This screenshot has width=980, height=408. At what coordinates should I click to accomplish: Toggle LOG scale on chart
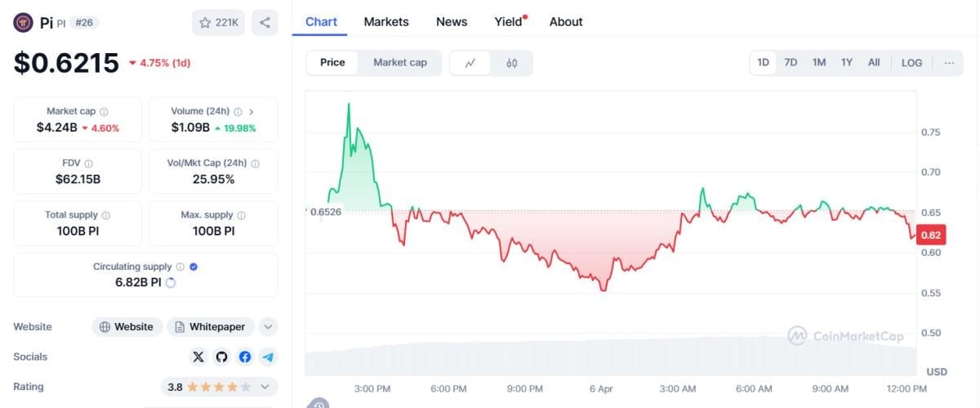(x=911, y=63)
